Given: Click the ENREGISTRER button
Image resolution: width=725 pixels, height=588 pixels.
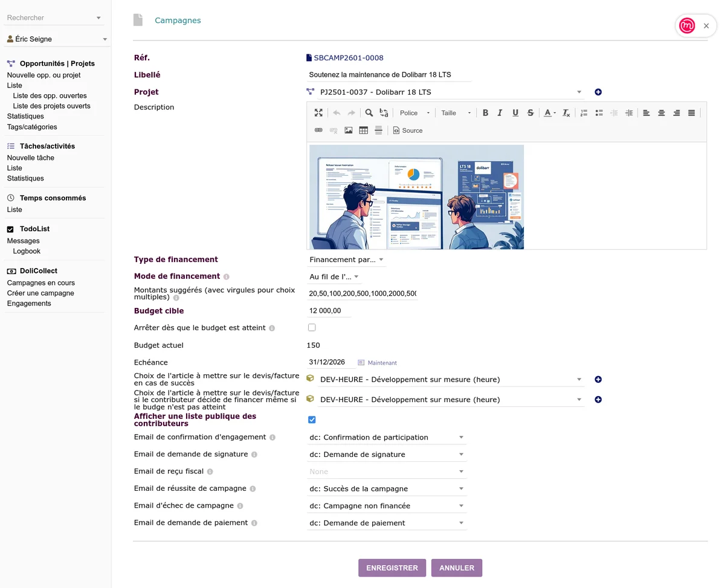Looking at the screenshot, I should click(x=392, y=568).
